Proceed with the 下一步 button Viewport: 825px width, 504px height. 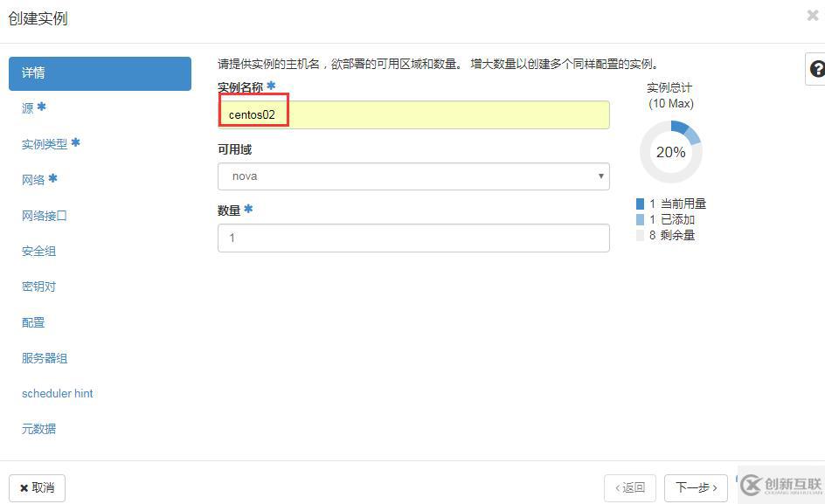pyautogui.click(x=696, y=488)
